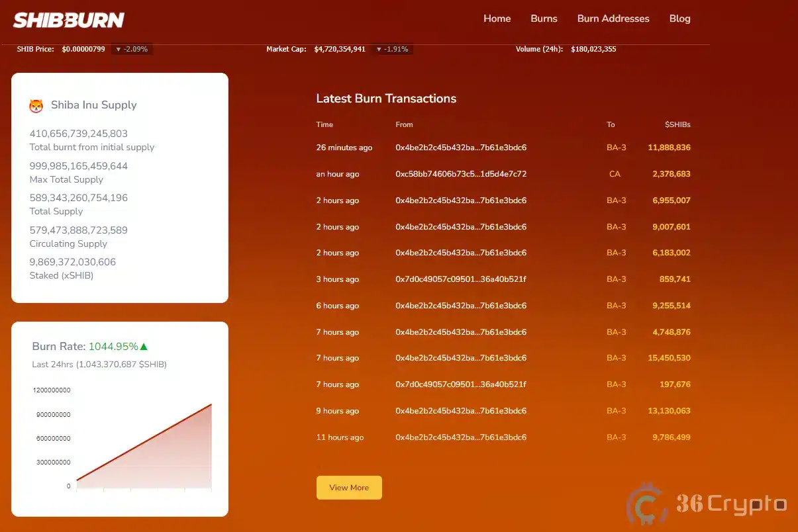This screenshot has width=798, height=532.
Task: Click Total Supply value 589,343,260,754,196
Action: click(79, 198)
